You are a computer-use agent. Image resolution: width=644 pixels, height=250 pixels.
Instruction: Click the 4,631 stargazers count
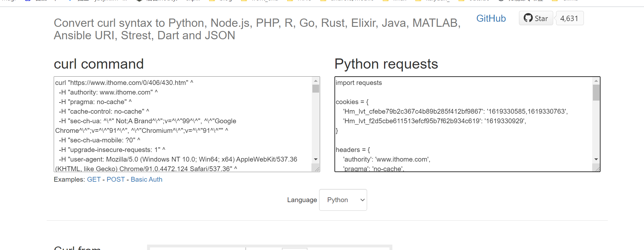coord(569,19)
